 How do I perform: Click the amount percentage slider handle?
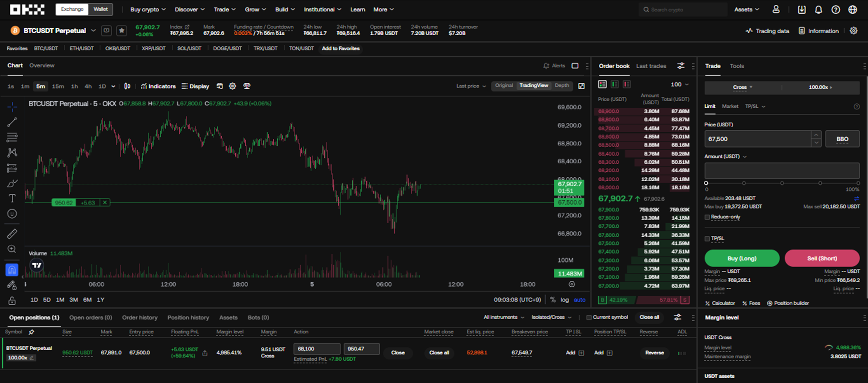pyautogui.click(x=706, y=183)
